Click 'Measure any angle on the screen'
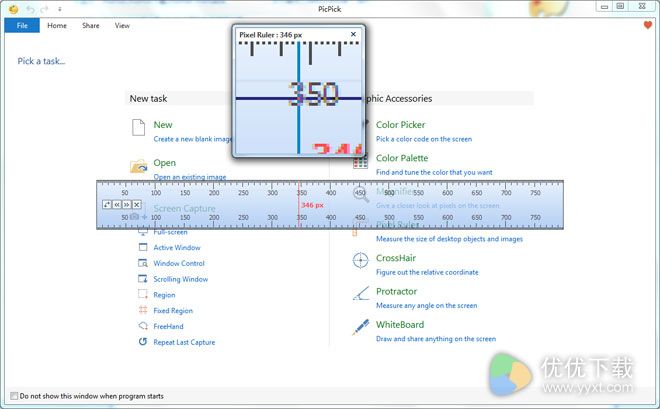The width and height of the screenshot is (660, 409). (x=426, y=305)
